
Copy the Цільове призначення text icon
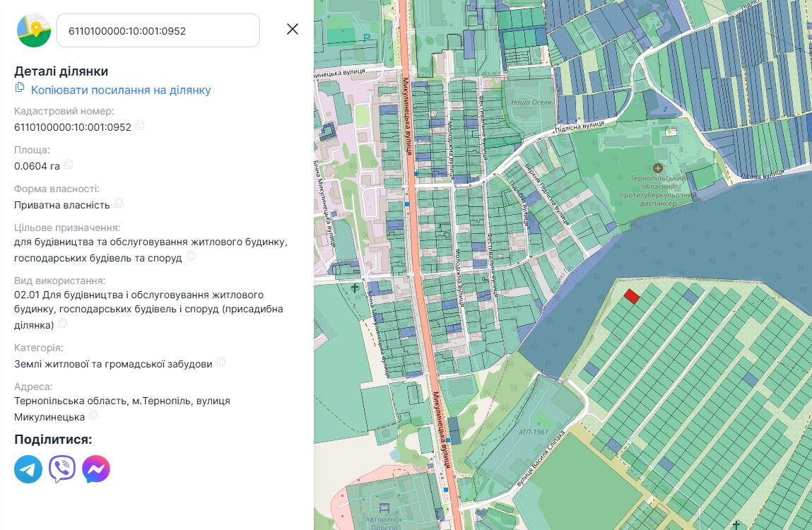pos(191,256)
